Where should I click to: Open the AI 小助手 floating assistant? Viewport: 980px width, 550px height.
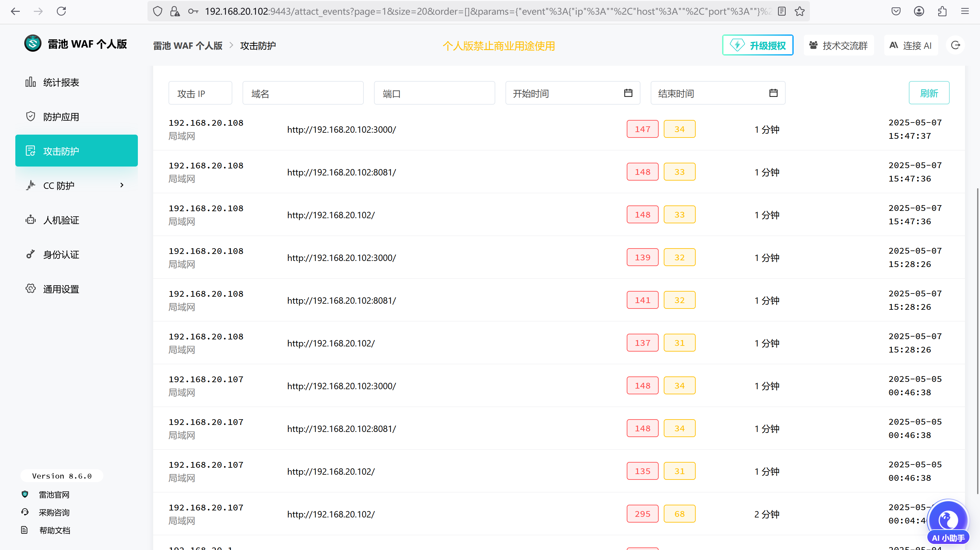click(x=948, y=522)
